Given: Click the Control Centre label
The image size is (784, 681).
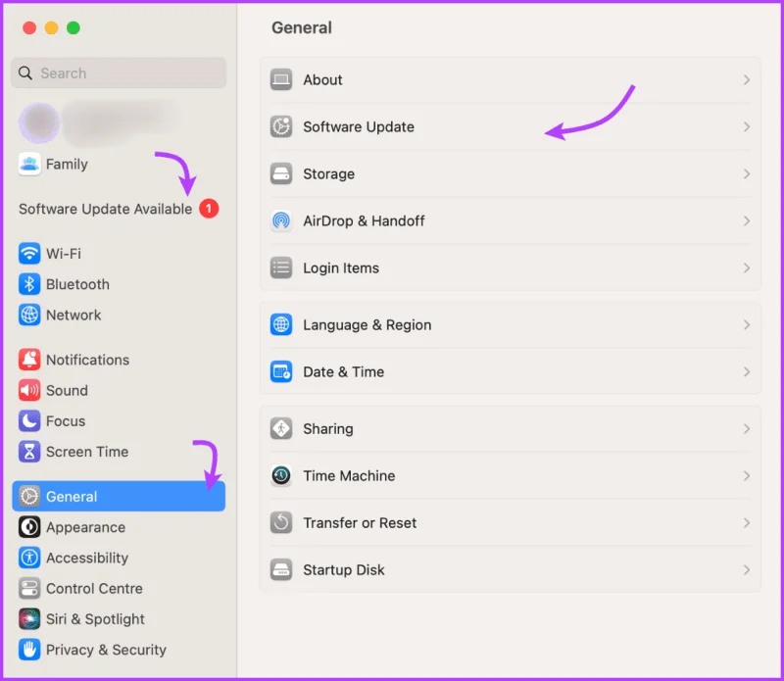Looking at the screenshot, I should (x=94, y=589).
